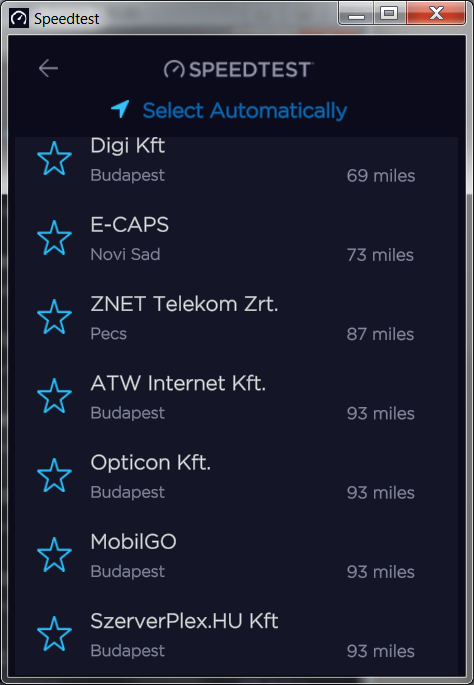
Task: Maximize the Speedtest window
Action: tap(389, 13)
